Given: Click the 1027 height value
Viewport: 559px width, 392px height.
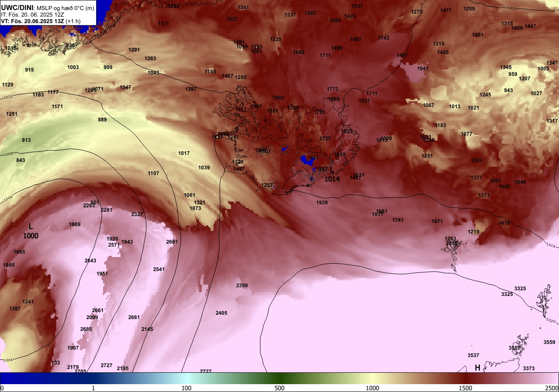Looking at the screenshot, I should (x=536, y=93).
